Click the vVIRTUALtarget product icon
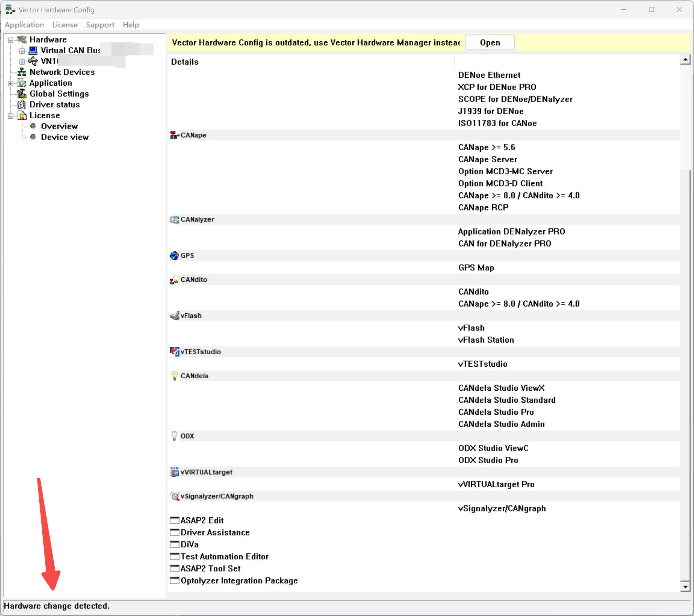Viewport: 694px width, 616px height. point(174,472)
